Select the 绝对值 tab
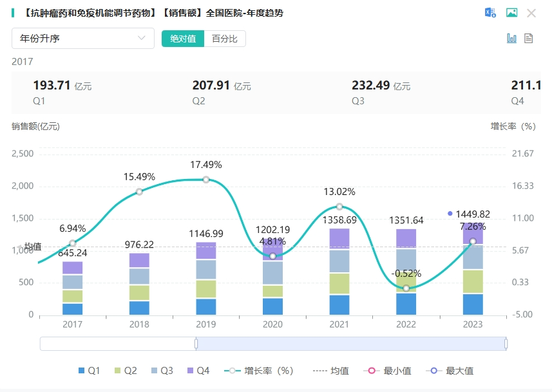 point(183,39)
